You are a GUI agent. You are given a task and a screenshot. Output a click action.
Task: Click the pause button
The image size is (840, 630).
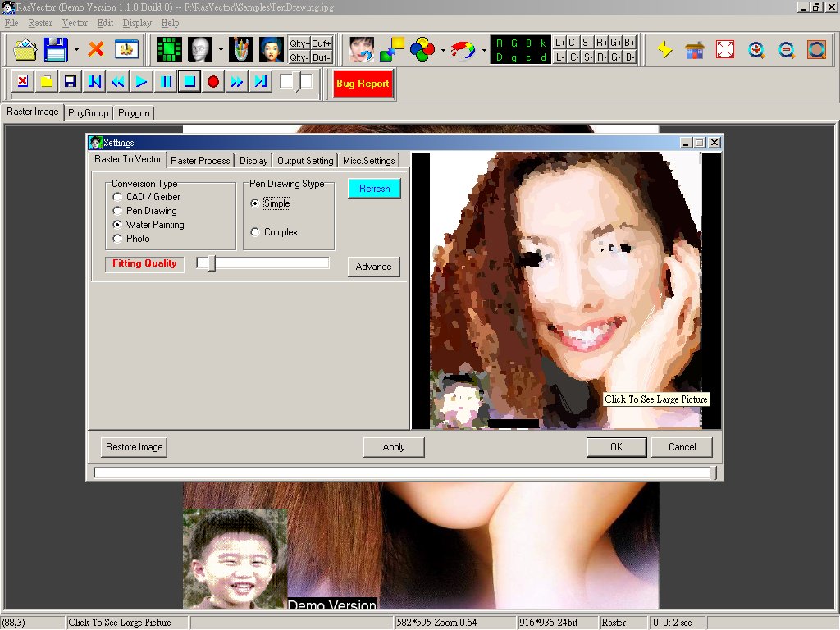tap(166, 81)
